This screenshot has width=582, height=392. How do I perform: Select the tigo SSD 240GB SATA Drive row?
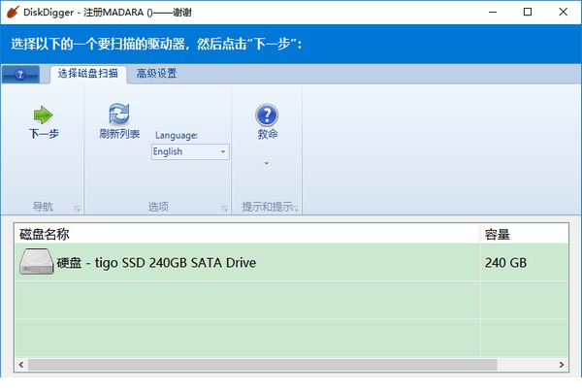(x=291, y=262)
